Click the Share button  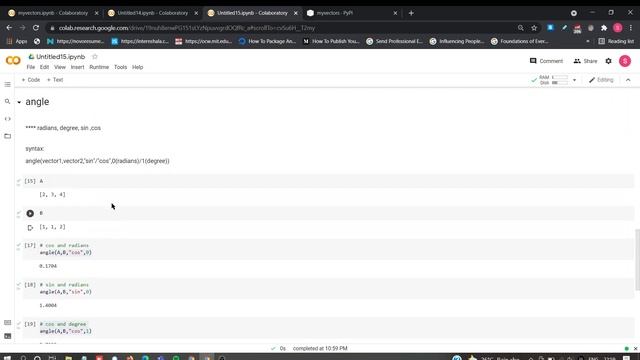pos(585,61)
